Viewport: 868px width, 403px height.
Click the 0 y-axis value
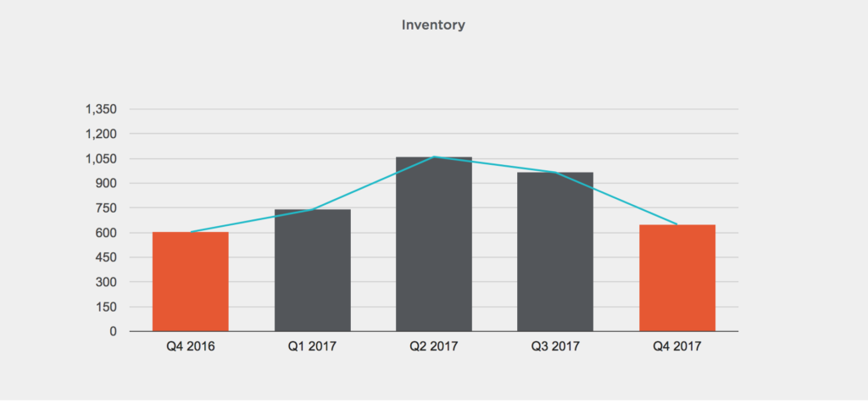point(114,331)
